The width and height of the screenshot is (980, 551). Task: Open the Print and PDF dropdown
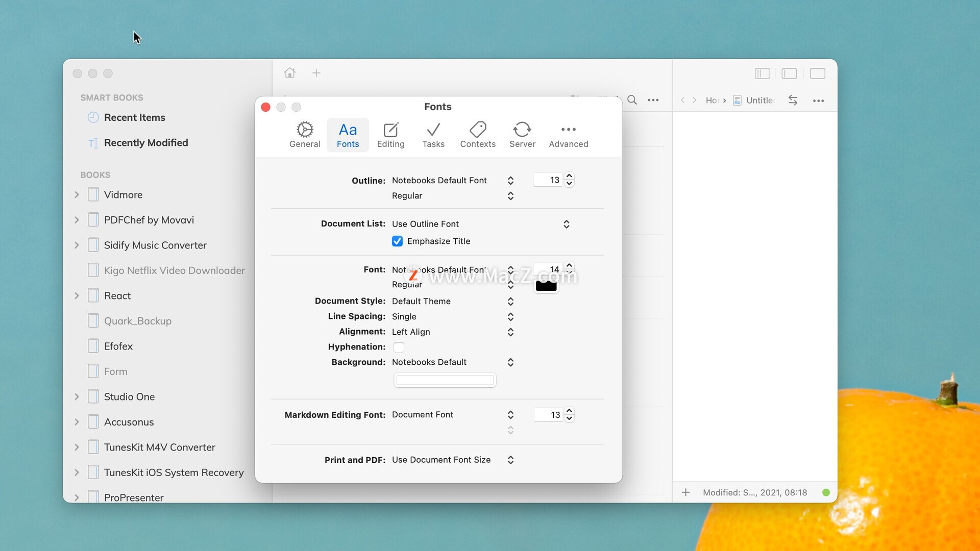click(453, 460)
